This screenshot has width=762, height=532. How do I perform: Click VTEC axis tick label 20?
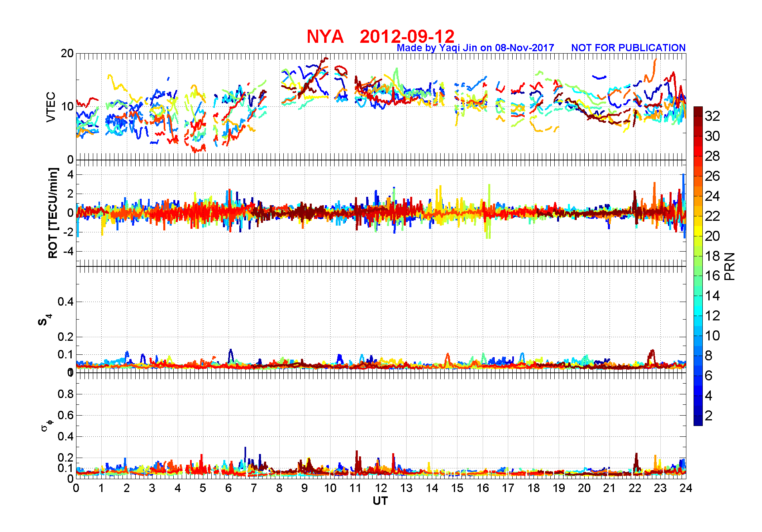tap(67, 53)
